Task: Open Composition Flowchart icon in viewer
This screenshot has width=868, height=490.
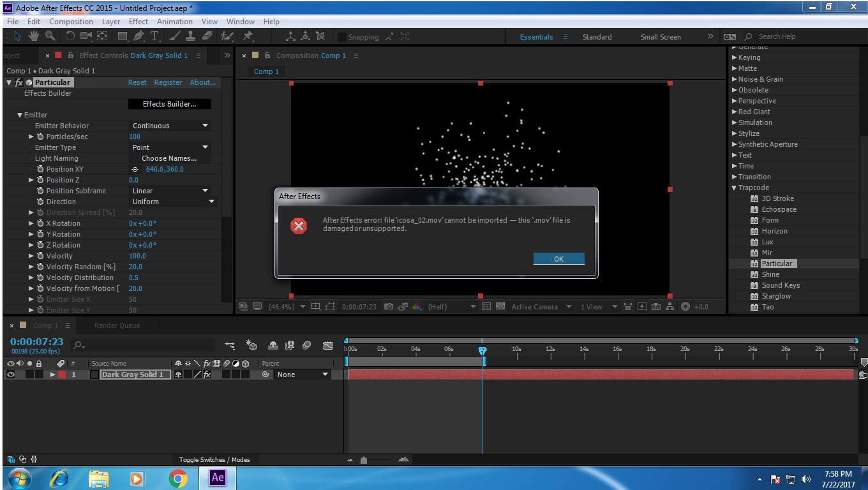Action: (670, 307)
